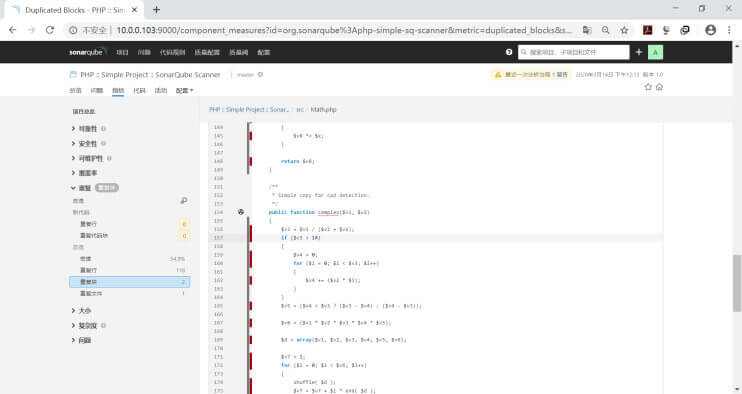The width and height of the screenshot is (742, 394).
Task: Reload the page with the refresh icon
Action: pos(50,30)
